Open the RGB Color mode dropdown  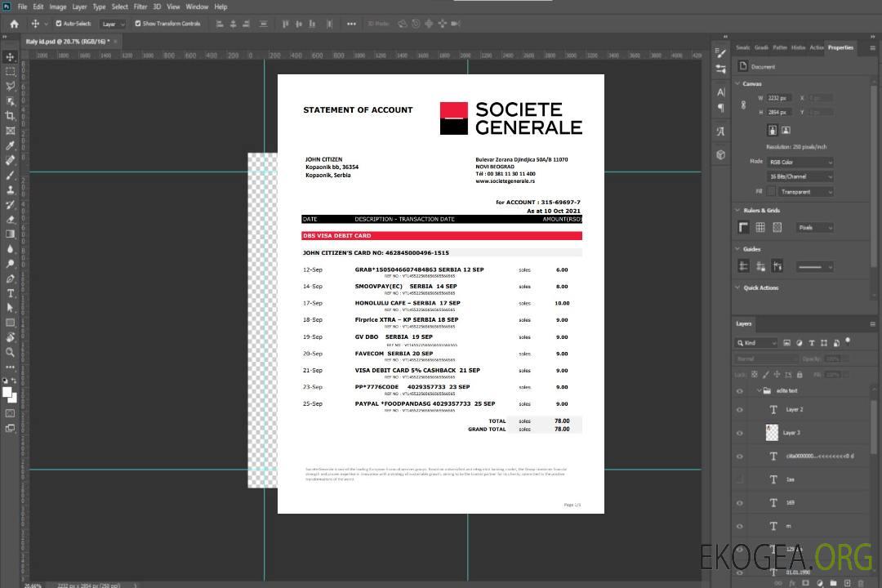click(x=800, y=162)
